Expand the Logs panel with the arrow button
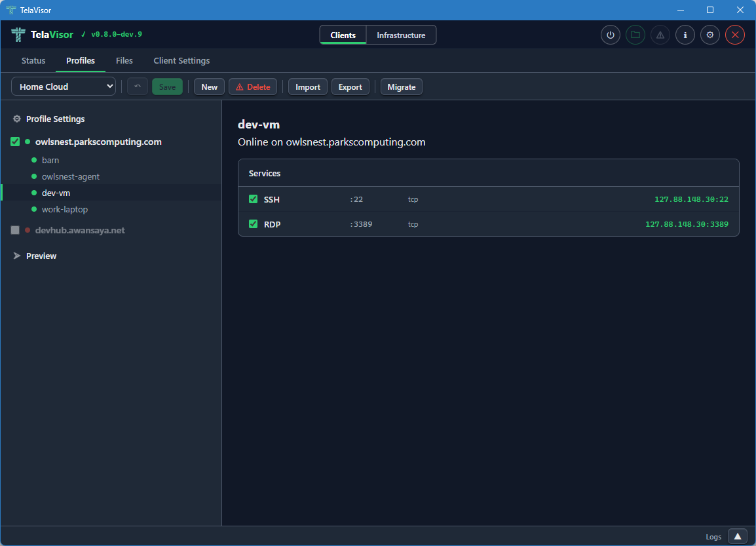The image size is (756, 546). [737, 536]
